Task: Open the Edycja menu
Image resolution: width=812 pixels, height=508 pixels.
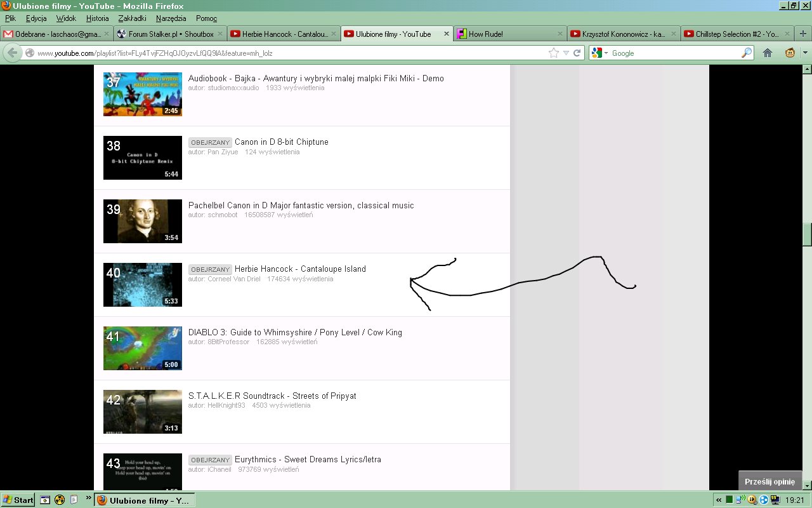Action: click(36, 18)
